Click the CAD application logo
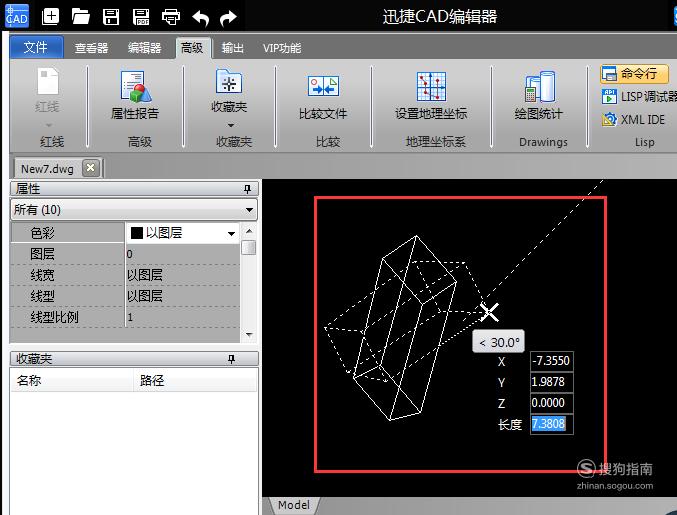The height and width of the screenshot is (515, 677). (x=16, y=16)
